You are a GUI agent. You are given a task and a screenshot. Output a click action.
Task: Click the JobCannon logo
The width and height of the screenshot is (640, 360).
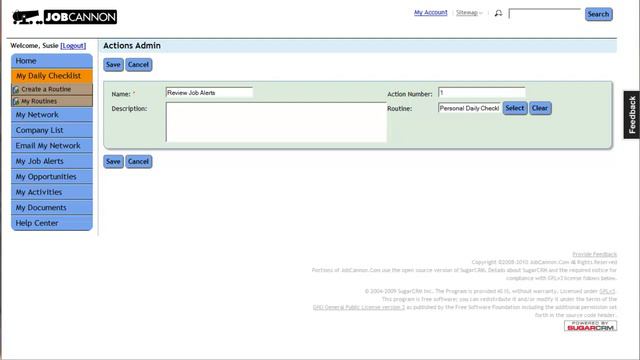(x=64, y=17)
